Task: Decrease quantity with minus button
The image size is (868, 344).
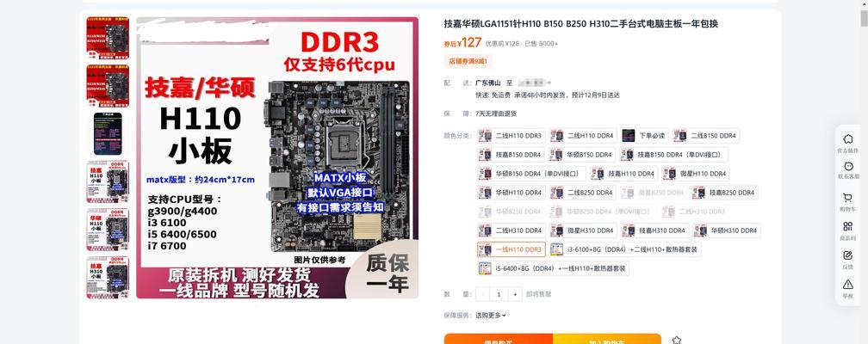Action: (483, 294)
